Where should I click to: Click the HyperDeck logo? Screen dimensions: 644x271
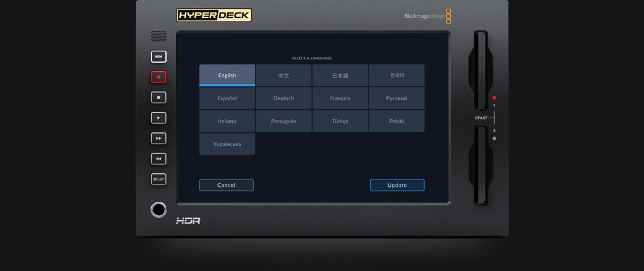(x=214, y=15)
